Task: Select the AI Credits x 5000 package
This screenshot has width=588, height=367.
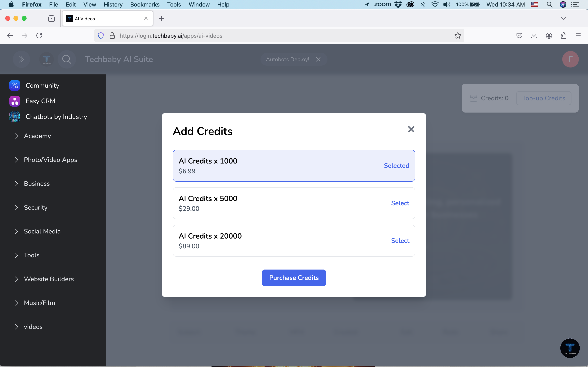Action: pos(400,203)
